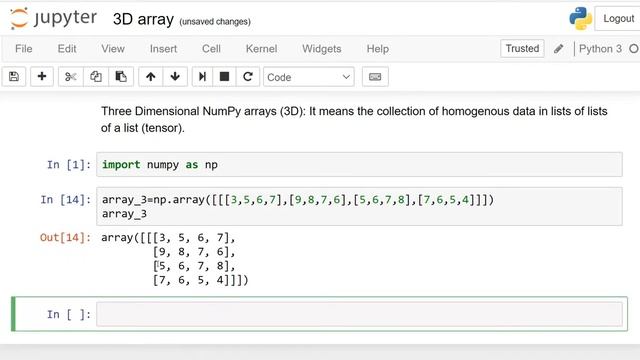640x360 pixels.
Task: Click the Logout button
Action: pos(618,18)
